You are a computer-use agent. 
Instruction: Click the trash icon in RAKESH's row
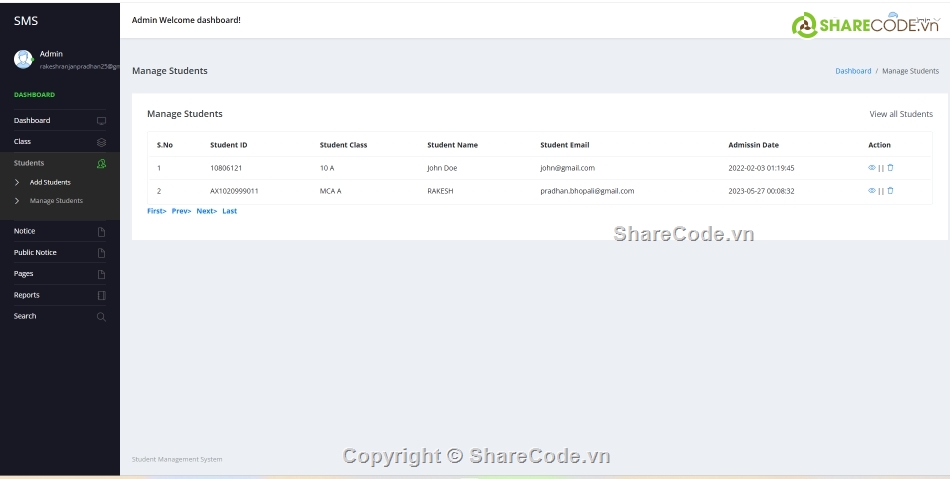pyautogui.click(x=890, y=191)
